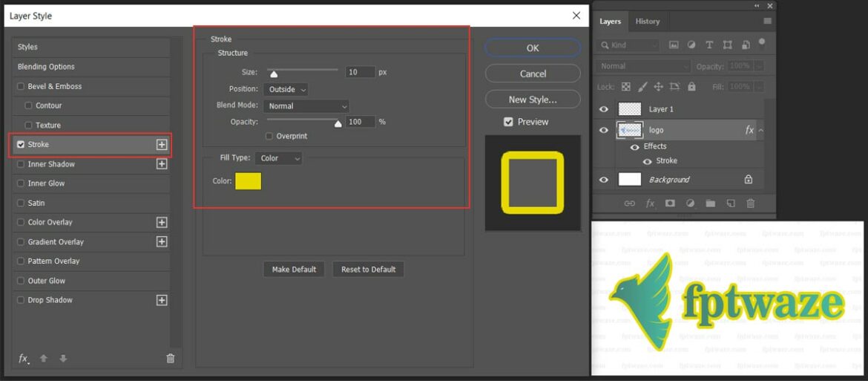
Task: Open the Layers panel options menu
Action: click(x=767, y=21)
